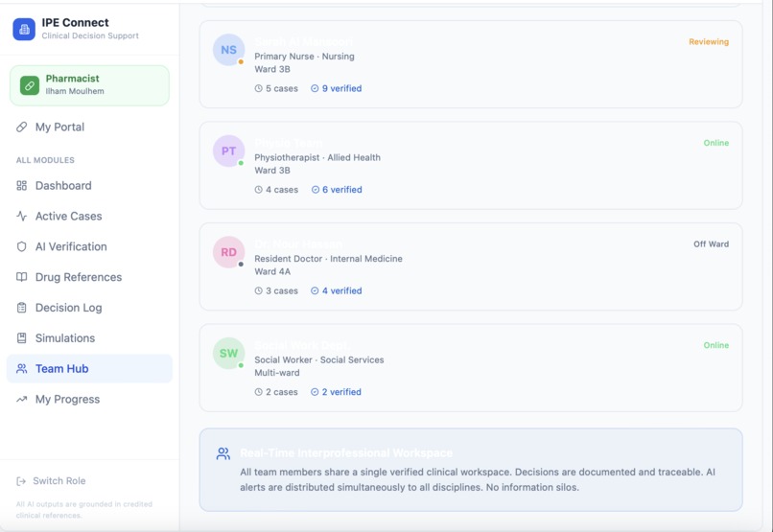Click the Online status on Social Worker card
773x532 pixels.
click(x=716, y=345)
